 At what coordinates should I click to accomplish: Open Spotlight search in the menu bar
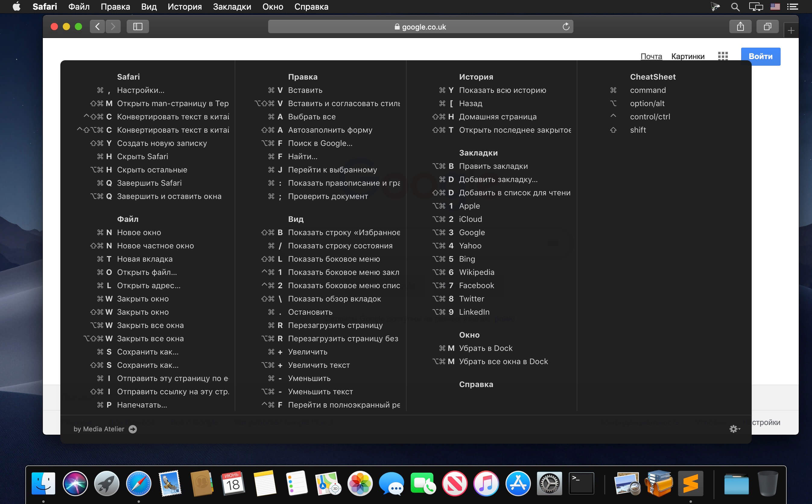735,7
